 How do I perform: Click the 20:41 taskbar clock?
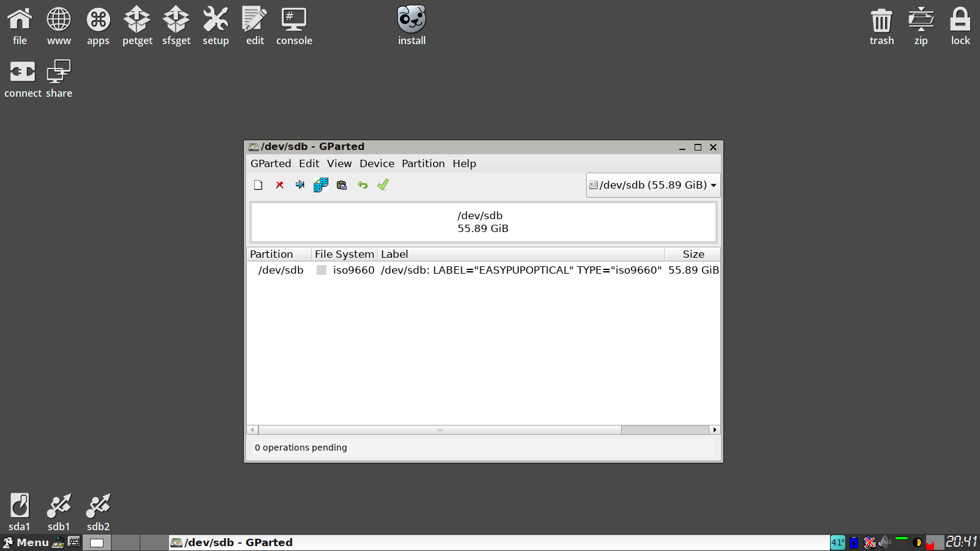coord(961,542)
